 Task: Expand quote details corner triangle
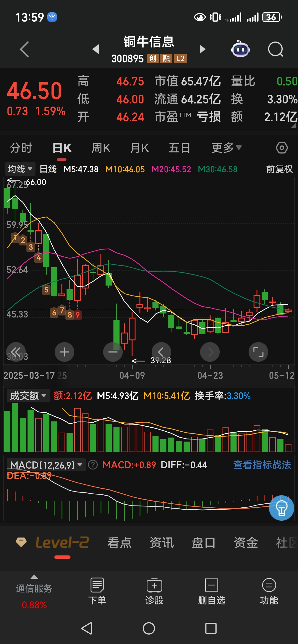pyautogui.click(x=294, y=125)
